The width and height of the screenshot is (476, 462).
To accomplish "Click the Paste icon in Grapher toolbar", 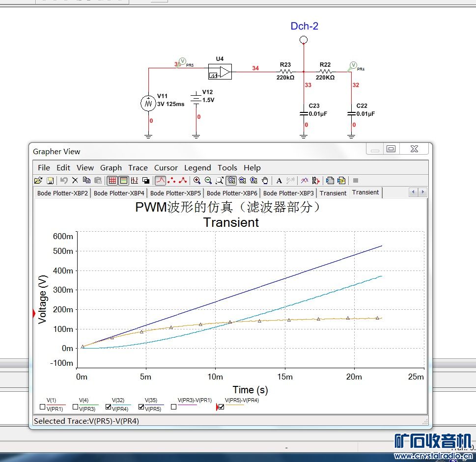I will tap(98, 181).
